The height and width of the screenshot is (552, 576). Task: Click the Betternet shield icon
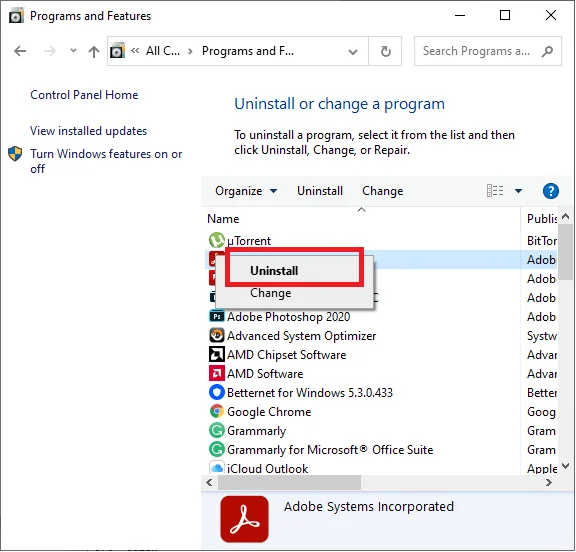tap(216, 392)
